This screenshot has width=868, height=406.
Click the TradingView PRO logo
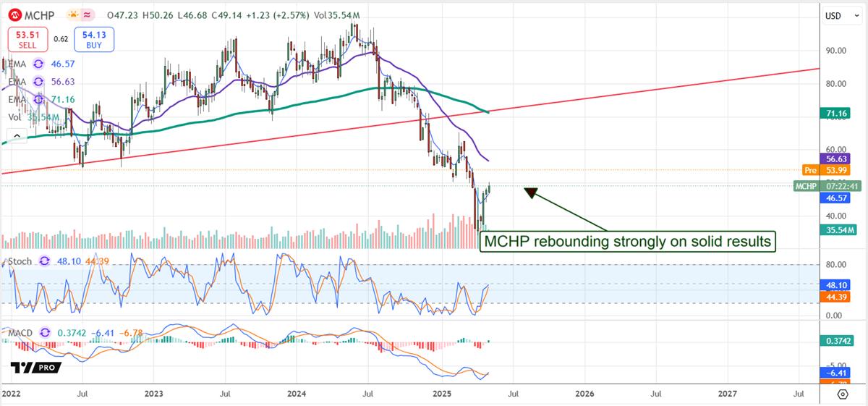point(35,367)
